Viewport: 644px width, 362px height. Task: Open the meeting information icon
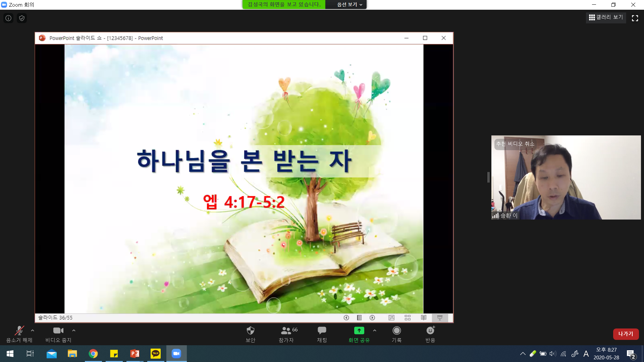tap(8, 18)
